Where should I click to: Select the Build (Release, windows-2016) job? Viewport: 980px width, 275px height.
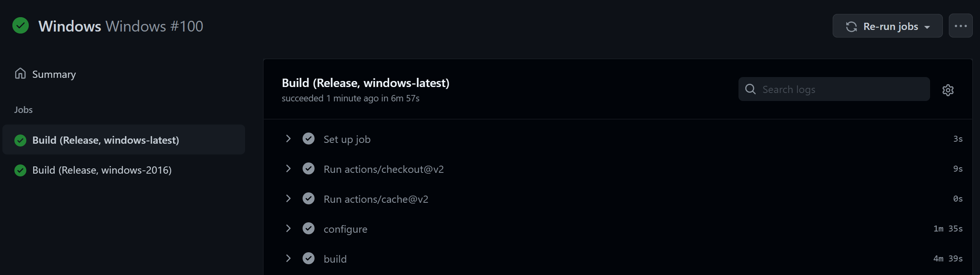click(102, 170)
